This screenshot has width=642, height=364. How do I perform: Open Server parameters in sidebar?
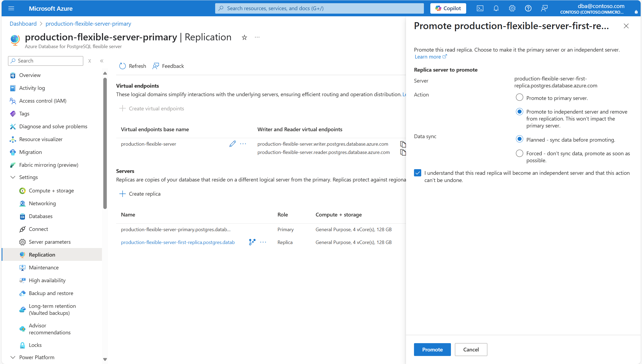coord(50,242)
